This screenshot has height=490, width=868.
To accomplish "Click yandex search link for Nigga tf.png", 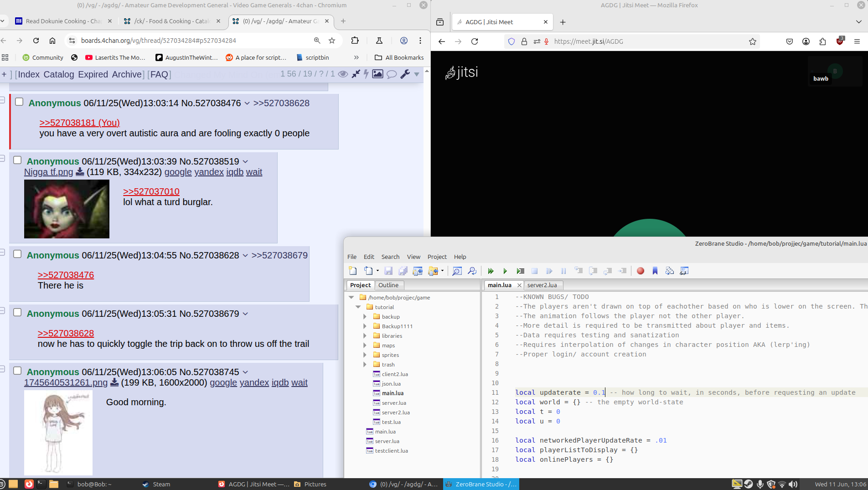I will pyautogui.click(x=209, y=172).
